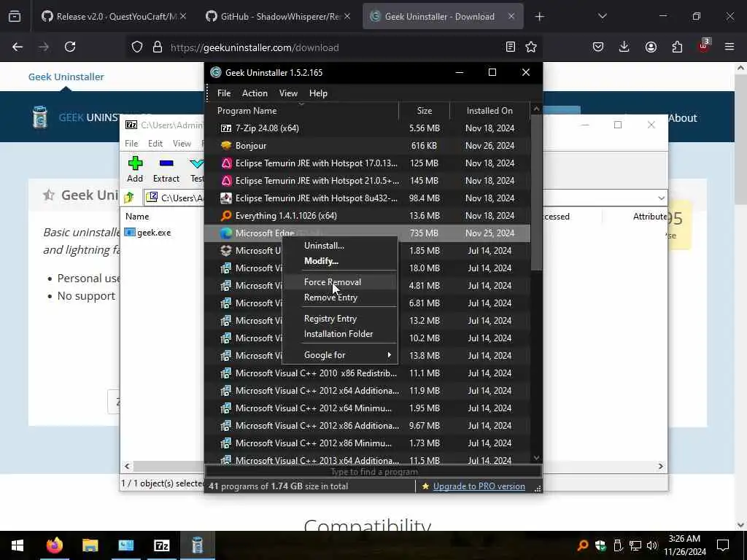Screen dimensions: 747x560
Task: Open Geek Uninstaller File menu
Action: [x=224, y=93]
